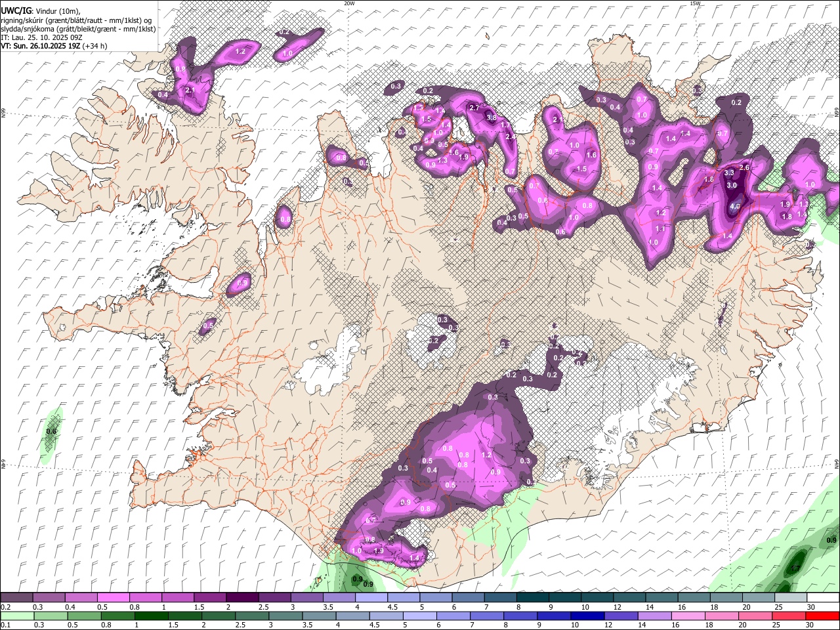840x630 pixels.
Task: Click the '15W' longitude label
Action: pos(695,3)
